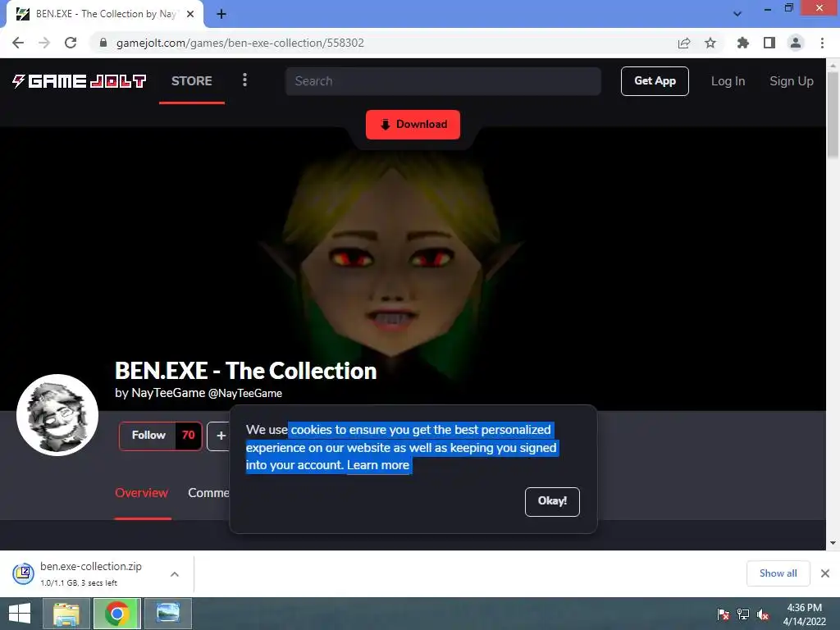Viewport: 840px width, 630px height.
Task: Switch to the Overview tab
Action: tap(142, 493)
